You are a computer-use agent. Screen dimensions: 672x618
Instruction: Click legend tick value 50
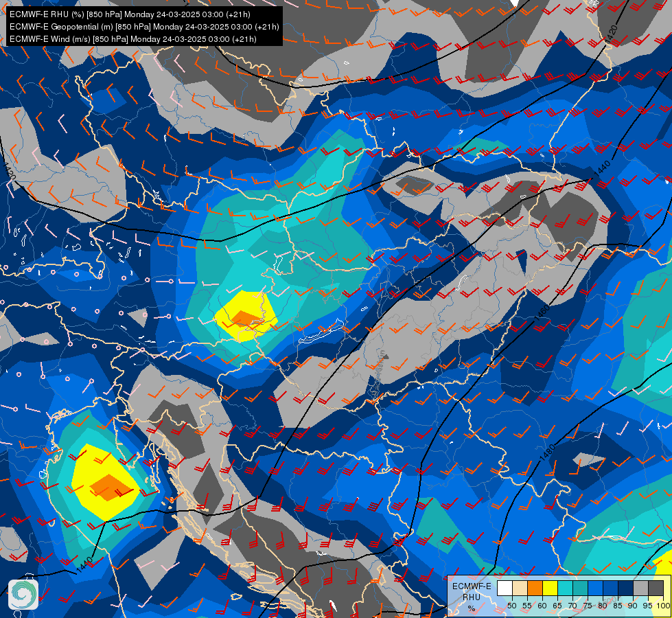(x=512, y=606)
